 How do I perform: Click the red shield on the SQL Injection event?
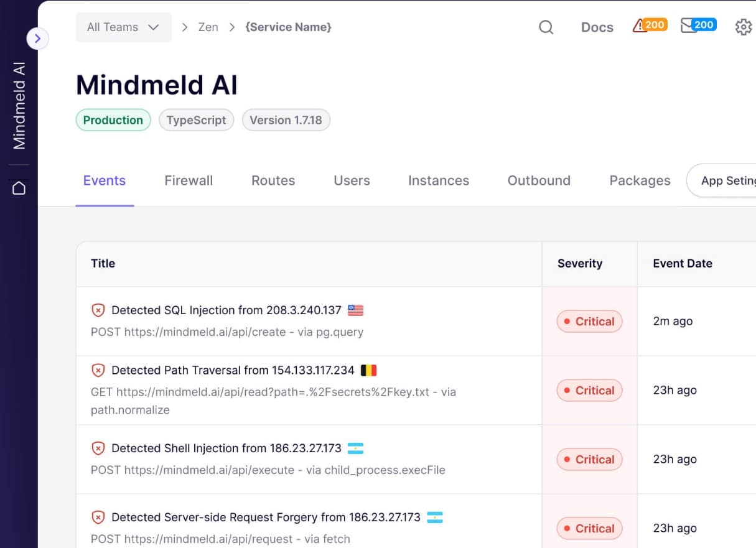pyautogui.click(x=98, y=310)
